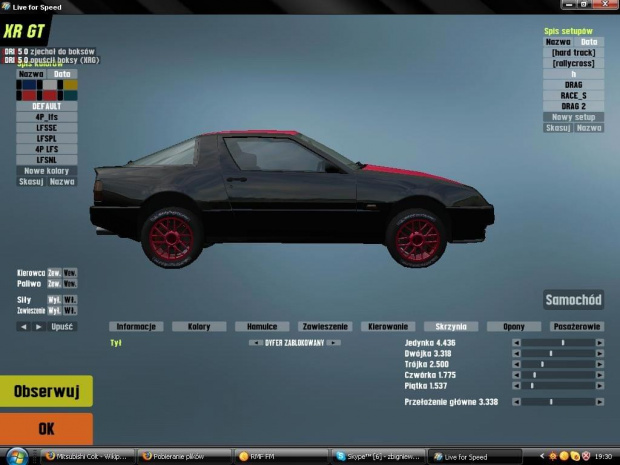620x465 pixels.
Task: Increase Przełożenie główne with right arrow
Action: click(x=600, y=402)
